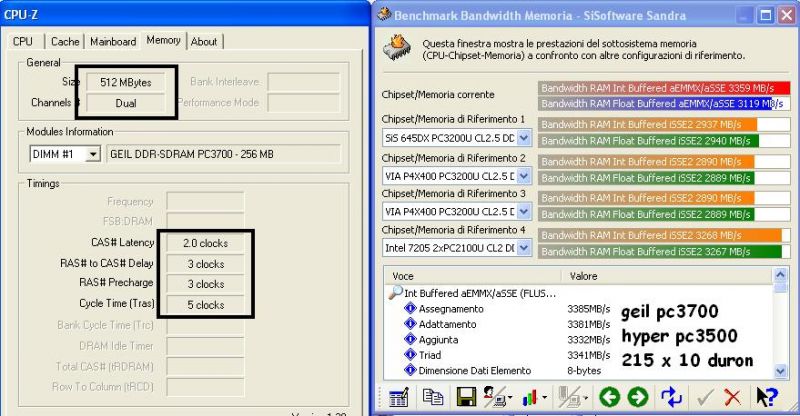Click the Sandra memory chip benchmark icon

tap(397, 48)
